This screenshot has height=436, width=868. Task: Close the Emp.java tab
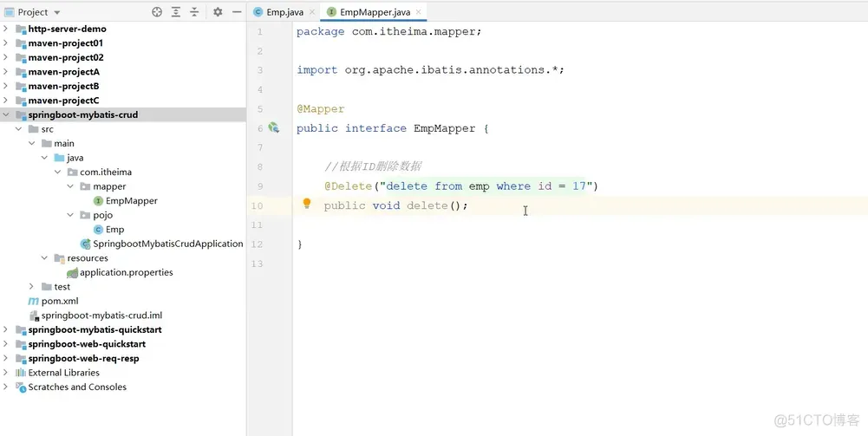point(312,11)
